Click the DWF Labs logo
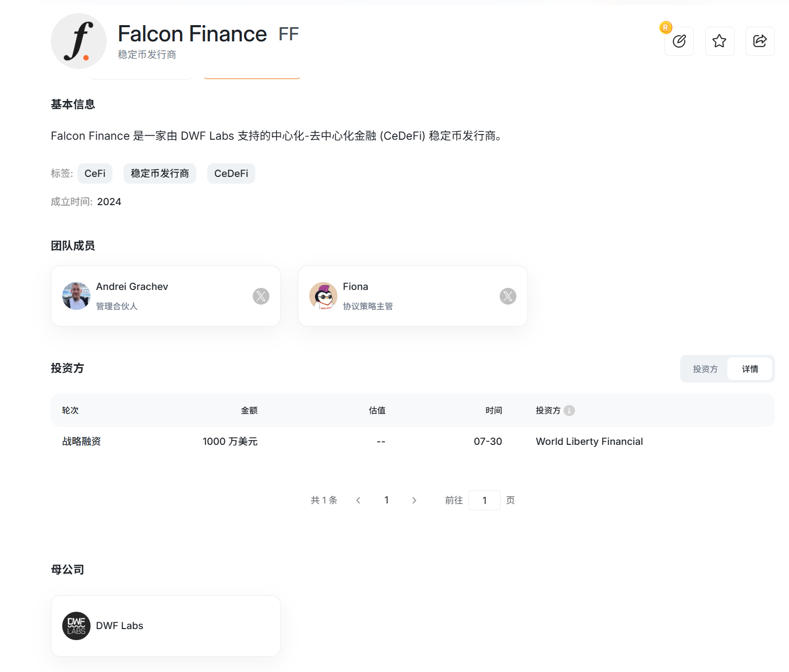Viewport: 789px width, 672px height. [76, 625]
